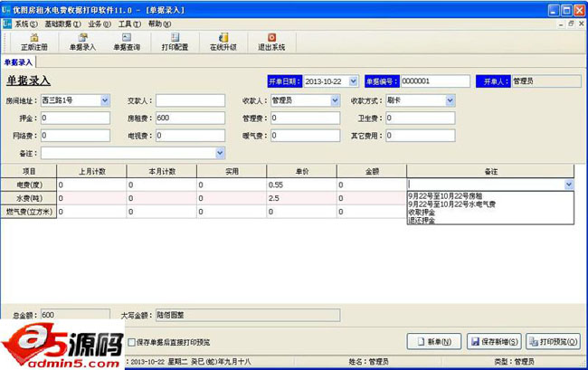This screenshot has width=588, height=370.
Task: Click the 押金 input field
Action: point(75,119)
